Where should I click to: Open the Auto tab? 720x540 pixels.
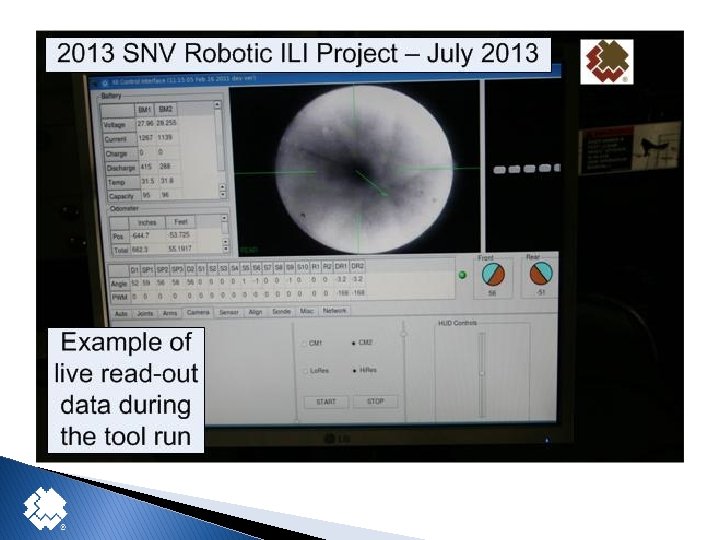coord(121,314)
